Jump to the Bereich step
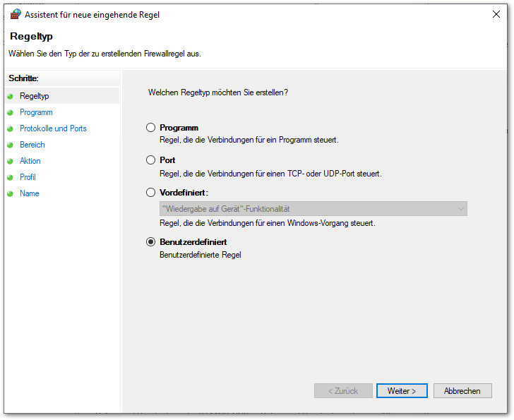 pyautogui.click(x=32, y=145)
